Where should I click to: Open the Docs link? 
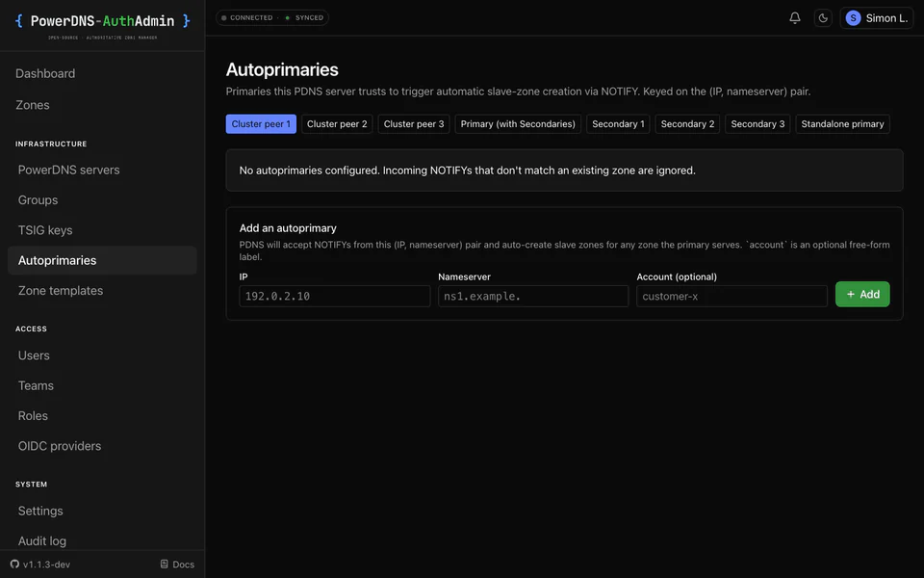(177, 564)
